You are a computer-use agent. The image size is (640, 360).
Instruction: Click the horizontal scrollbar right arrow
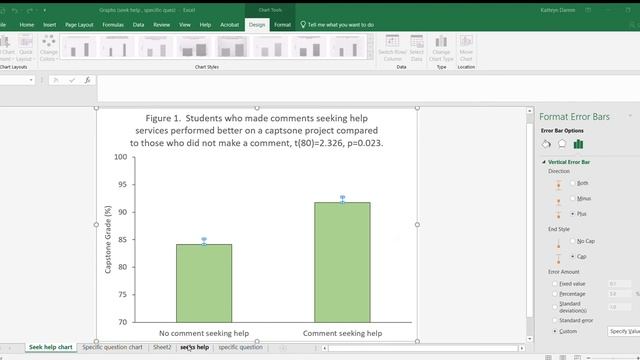(x=522, y=348)
